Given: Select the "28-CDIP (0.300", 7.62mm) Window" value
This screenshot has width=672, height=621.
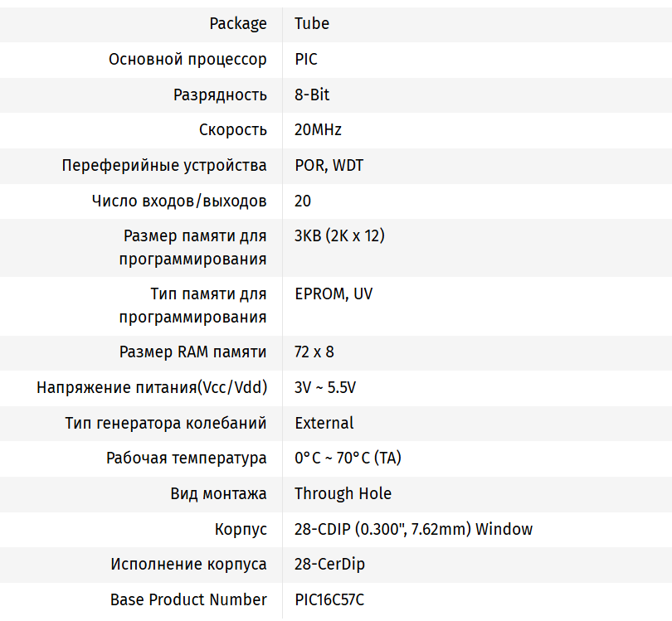Looking at the screenshot, I should point(413,530).
